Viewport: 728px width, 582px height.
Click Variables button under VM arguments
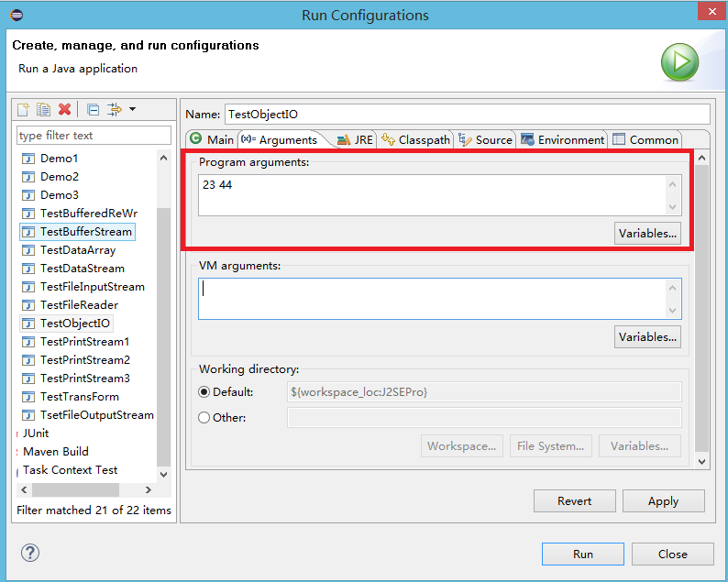(647, 337)
